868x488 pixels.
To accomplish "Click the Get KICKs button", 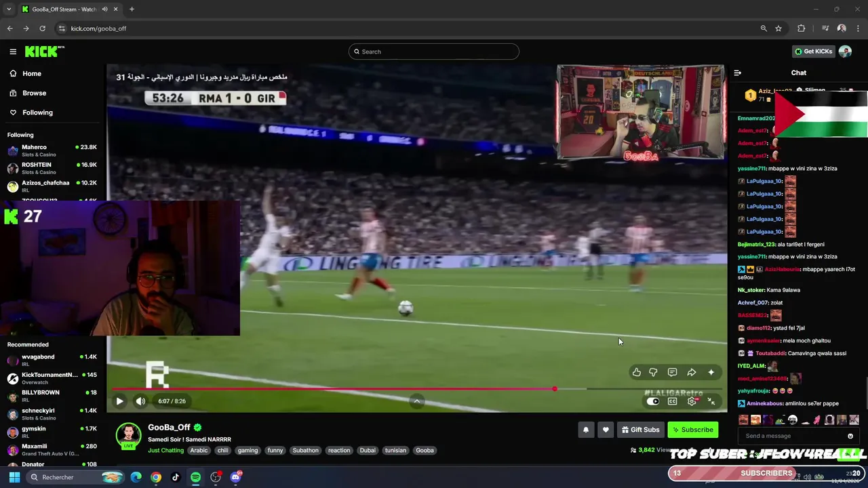I will 813,52.
